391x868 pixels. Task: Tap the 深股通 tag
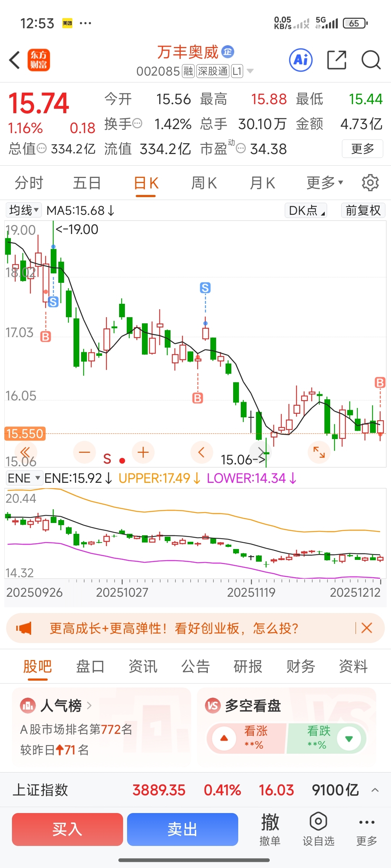click(213, 71)
